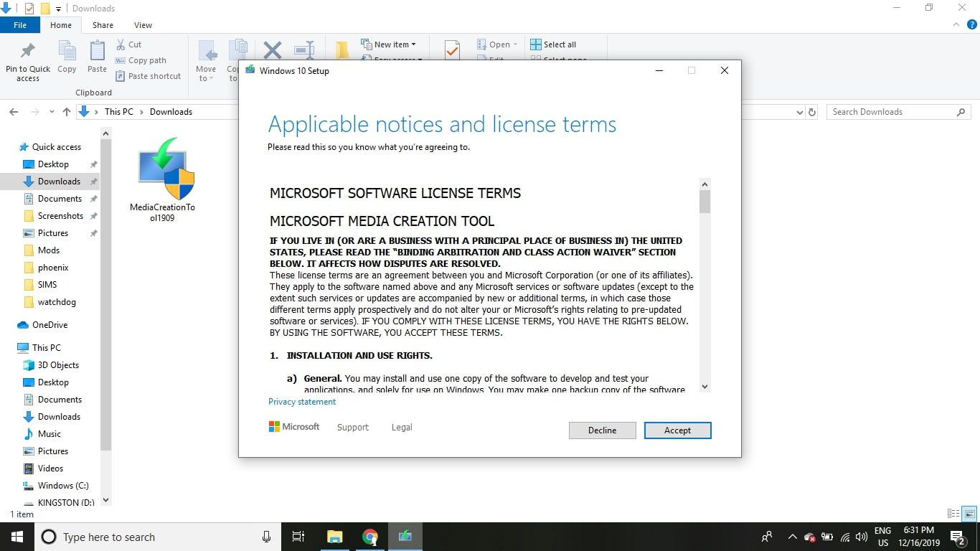This screenshot has width=980, height=551.
Task: Switch to large icons view in status bar
Action: (969, 514)
